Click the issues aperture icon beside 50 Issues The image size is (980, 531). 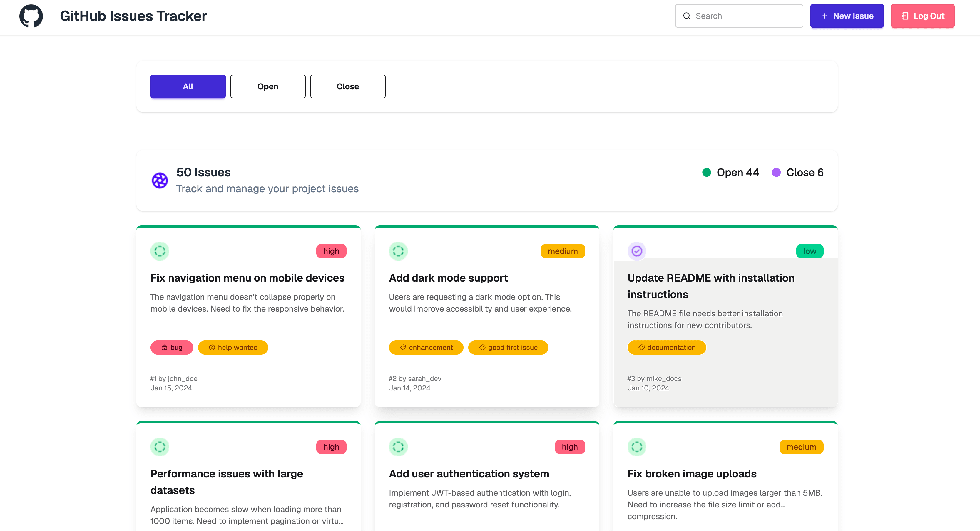click(160, 181)
